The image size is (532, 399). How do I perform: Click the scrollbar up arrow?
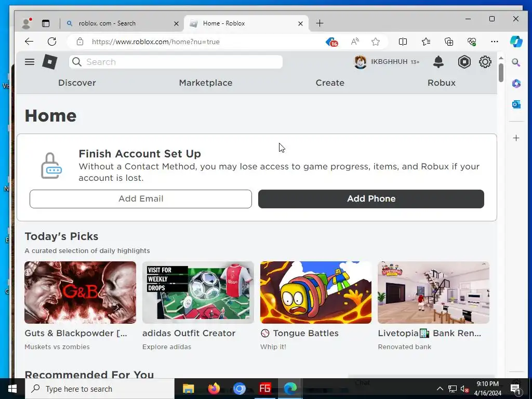[x=501, y=58]
